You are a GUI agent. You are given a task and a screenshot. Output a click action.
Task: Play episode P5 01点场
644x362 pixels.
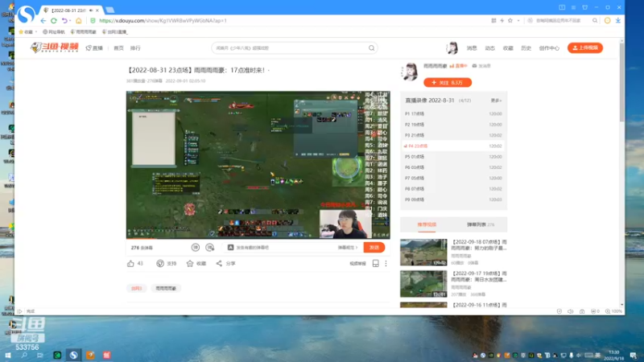click(x=453, y=157)
